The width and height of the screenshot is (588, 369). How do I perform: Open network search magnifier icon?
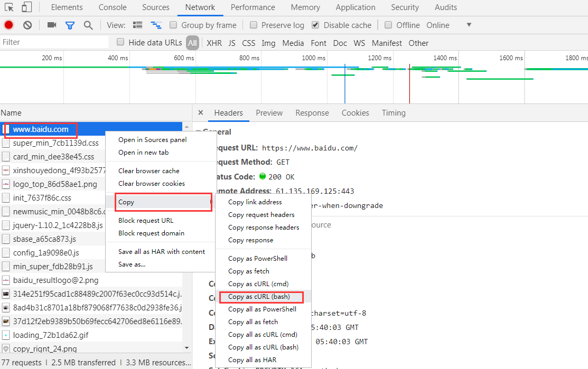click(x=88, y=25)
